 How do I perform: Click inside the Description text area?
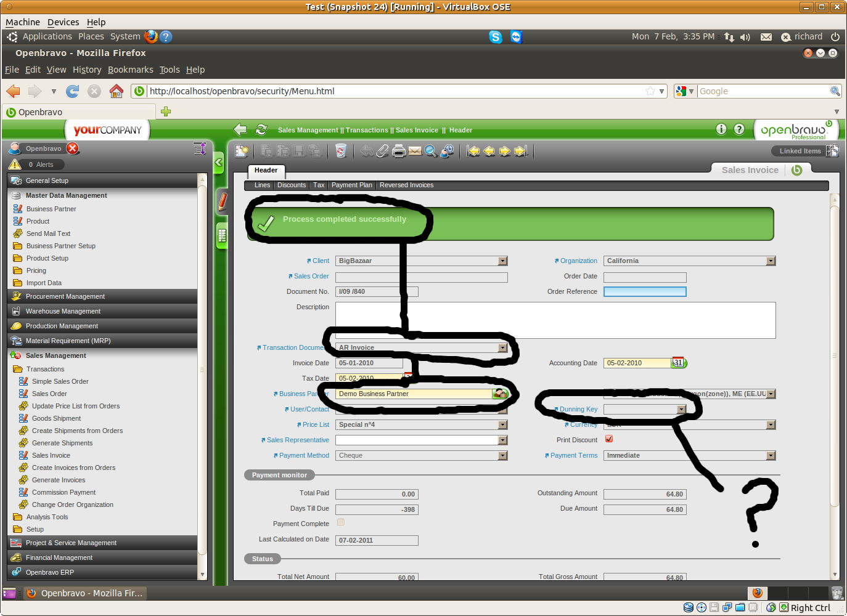pos(555,320)
